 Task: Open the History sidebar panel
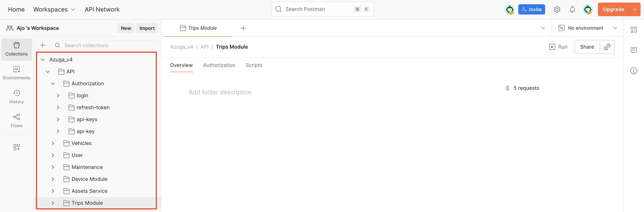pos(16,97)
